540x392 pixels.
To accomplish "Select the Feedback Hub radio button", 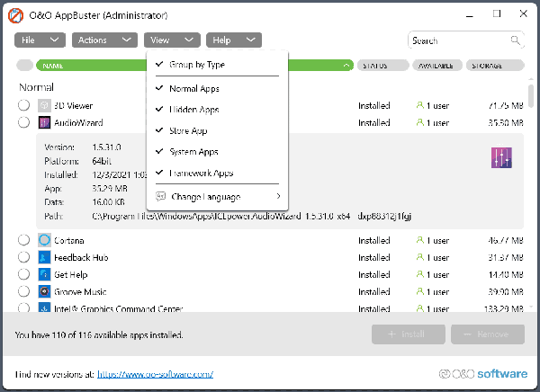I will [23, 257].
